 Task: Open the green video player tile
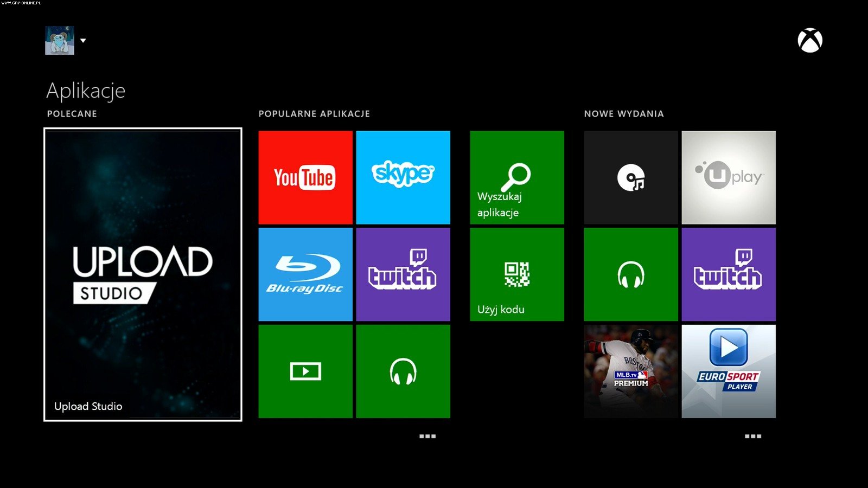click(305, 371)
